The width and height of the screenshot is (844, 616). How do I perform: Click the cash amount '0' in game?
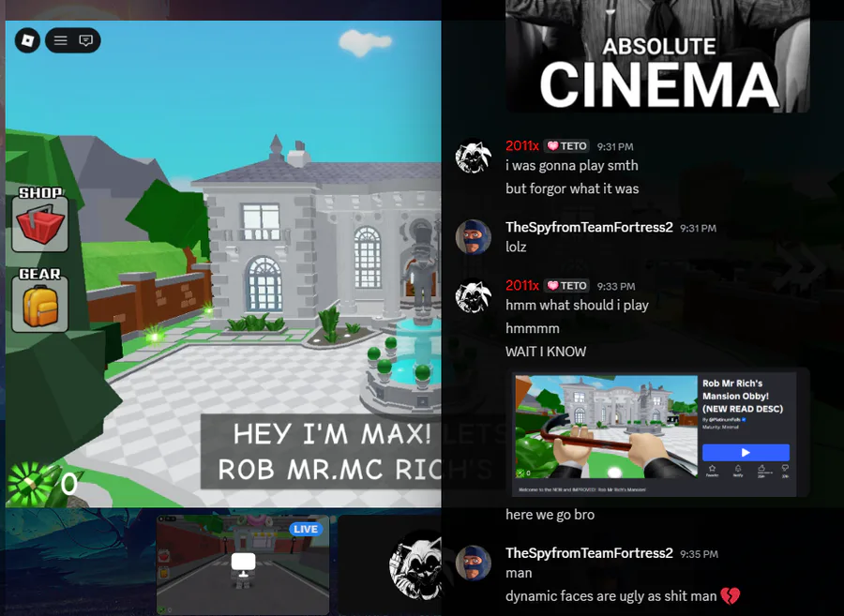pos(68,484)
